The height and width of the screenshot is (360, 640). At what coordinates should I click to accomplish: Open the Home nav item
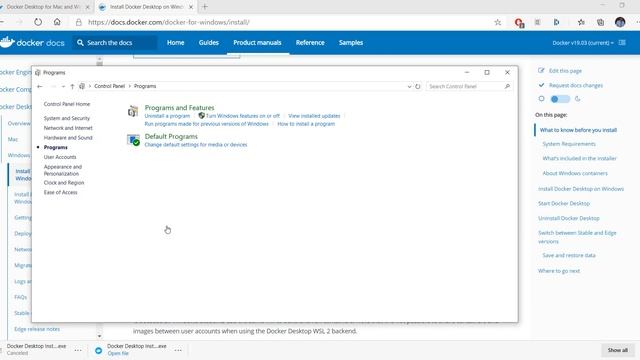point(176,42)
